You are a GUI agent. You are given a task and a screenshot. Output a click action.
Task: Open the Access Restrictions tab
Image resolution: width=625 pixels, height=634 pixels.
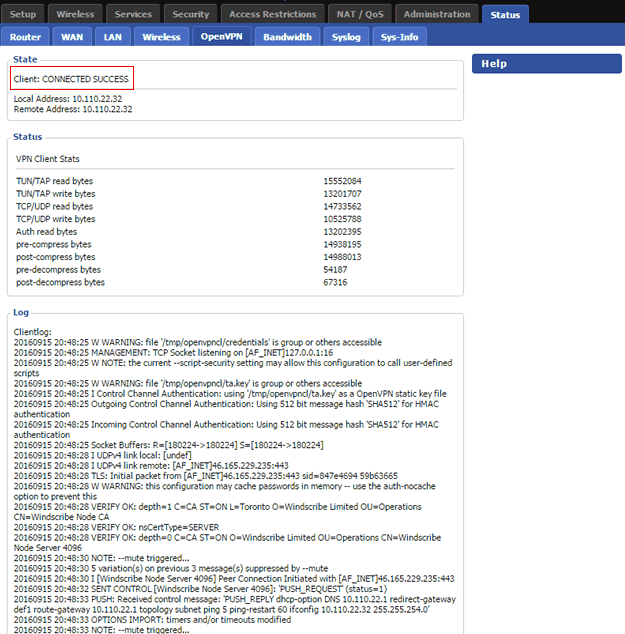point(272,14)
